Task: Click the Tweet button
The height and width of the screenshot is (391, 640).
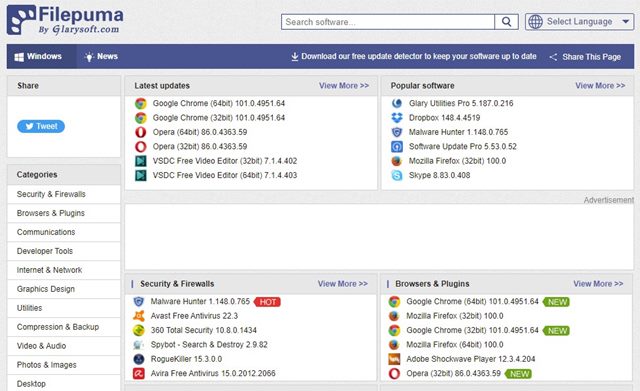Action: pos(41,126)
